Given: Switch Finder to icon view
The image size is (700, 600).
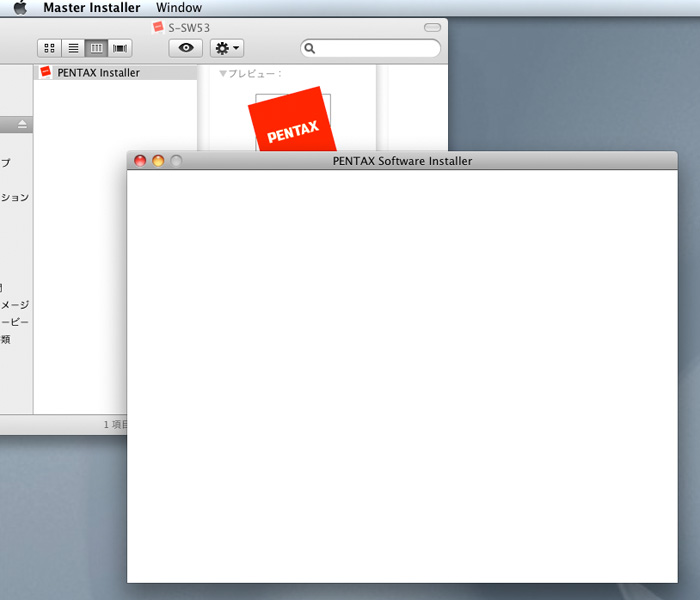Looking at the screenshot, I should tap(50, 48).
